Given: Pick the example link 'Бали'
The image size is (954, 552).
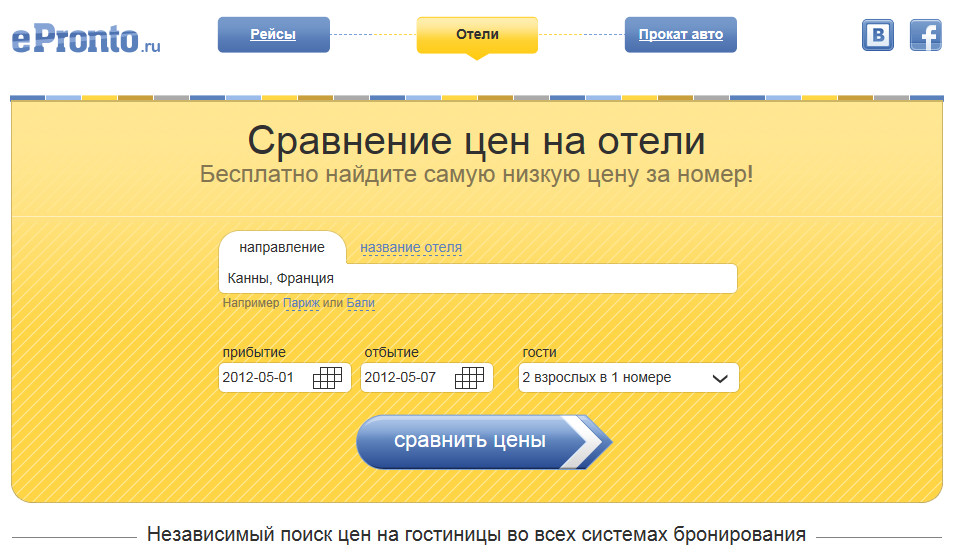Looking at the screenshot, I should [360, 303].
